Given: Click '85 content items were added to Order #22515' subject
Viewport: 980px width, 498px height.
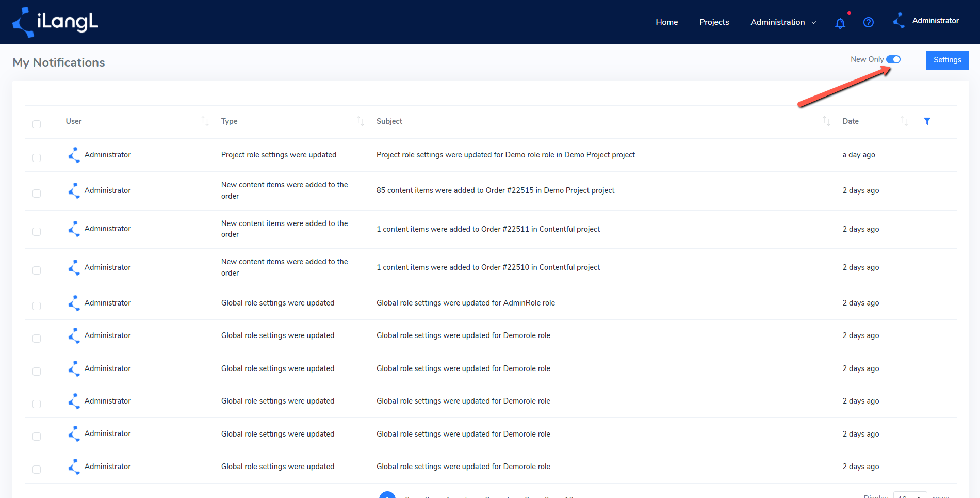Looking at the screenshot, I should click(x=495, y=190).
